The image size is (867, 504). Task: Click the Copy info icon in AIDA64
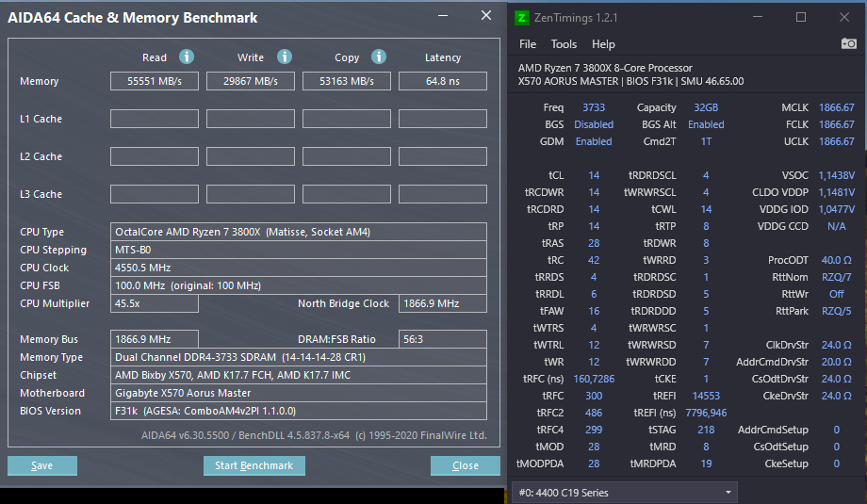[378, 57]
